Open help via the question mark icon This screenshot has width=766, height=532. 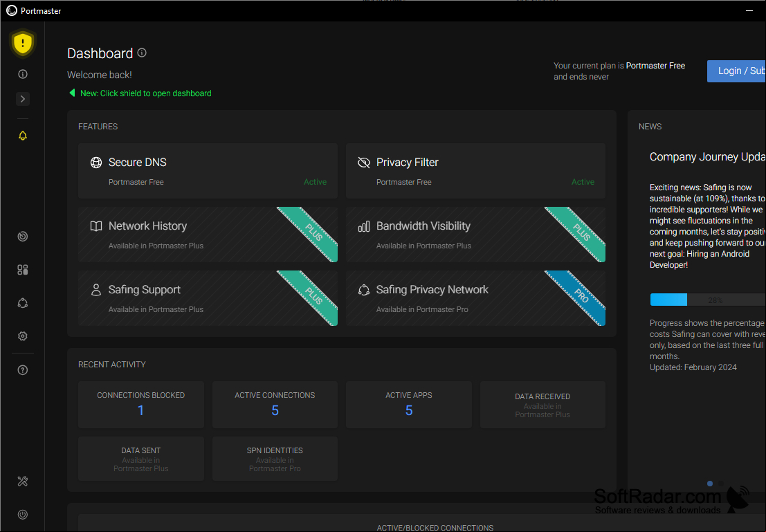(x=22, y=370)
